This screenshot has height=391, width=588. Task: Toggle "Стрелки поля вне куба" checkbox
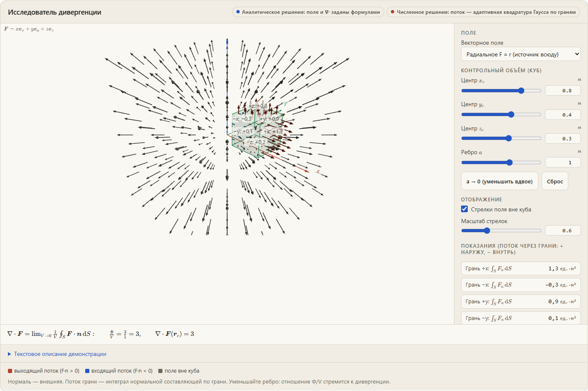point(464,209)
